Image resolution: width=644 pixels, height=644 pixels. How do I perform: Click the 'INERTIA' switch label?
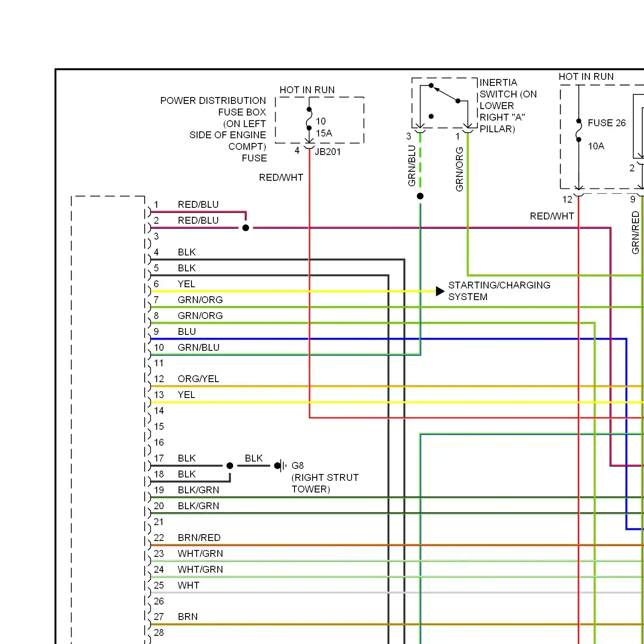coord(498,82)
